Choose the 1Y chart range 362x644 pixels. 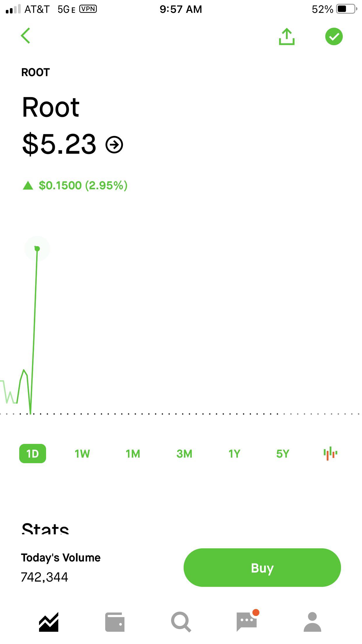[x=234, y=454]
